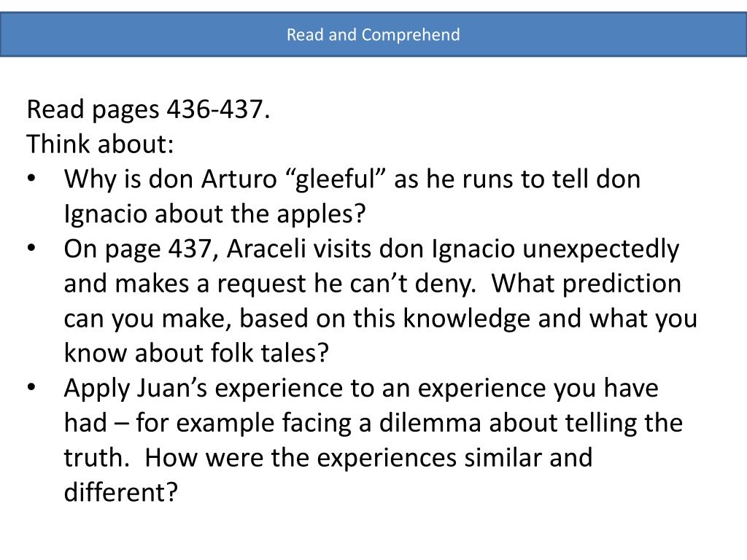Click the 'Think about:' text line
Viewport: 747px width, 560px height.
(x=100, y=144)
